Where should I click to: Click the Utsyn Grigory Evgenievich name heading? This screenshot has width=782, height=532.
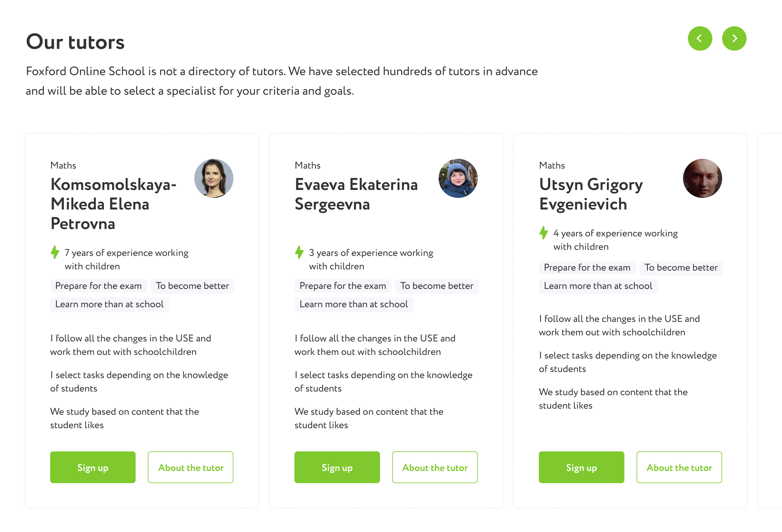[x=591, y=194]
